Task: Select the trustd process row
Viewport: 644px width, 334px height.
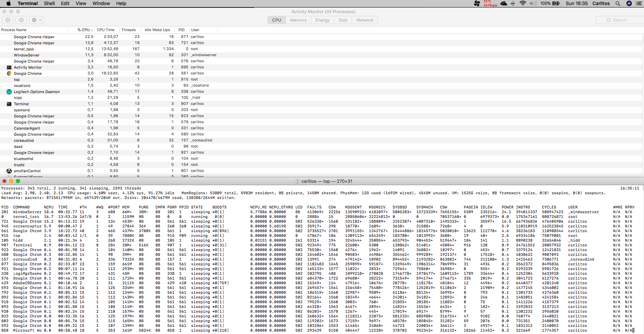Action: point(321,165)
